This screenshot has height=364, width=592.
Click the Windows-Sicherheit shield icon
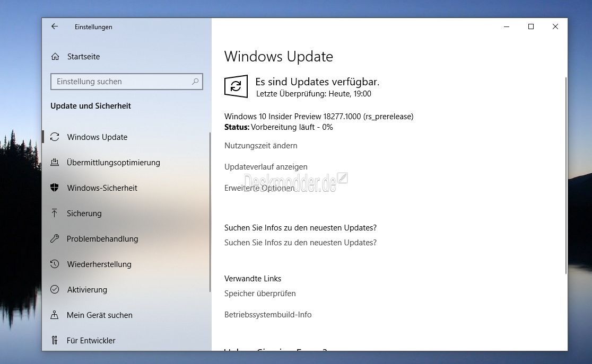tap(55, 188)
